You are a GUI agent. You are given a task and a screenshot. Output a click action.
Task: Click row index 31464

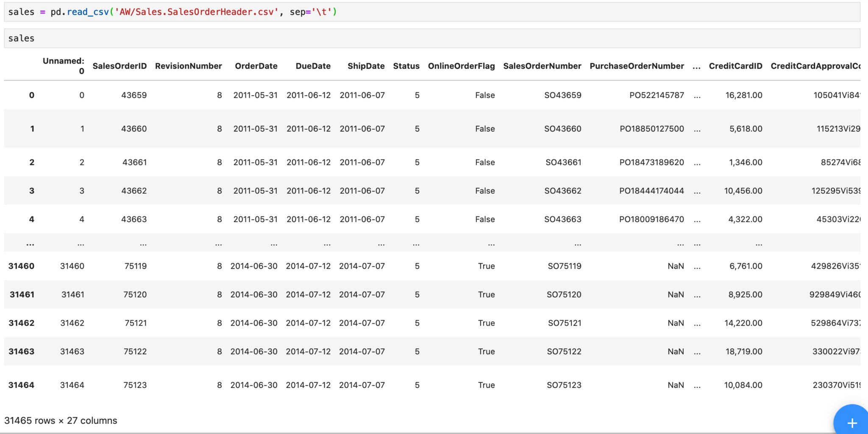coord(21,385)
